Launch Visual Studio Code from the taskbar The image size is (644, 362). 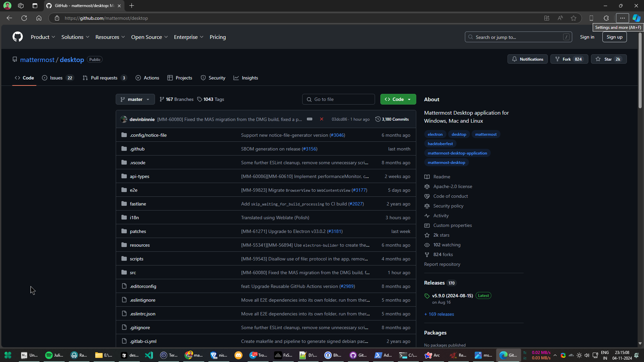click(x=149, y=355)
